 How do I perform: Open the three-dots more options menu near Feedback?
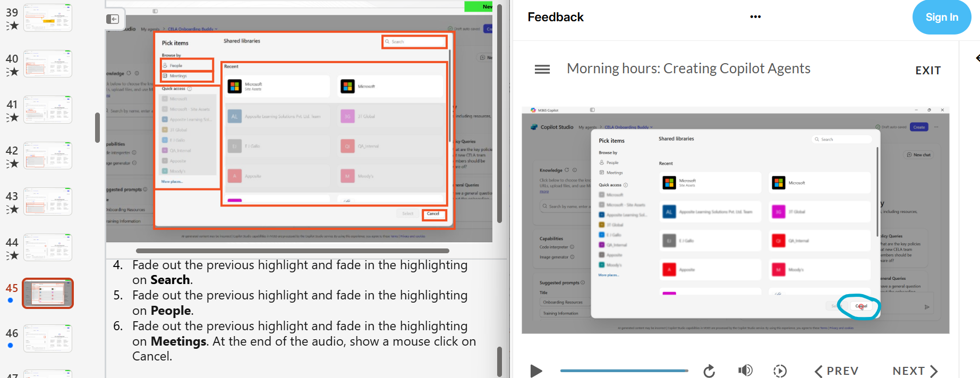click(755, 17)
